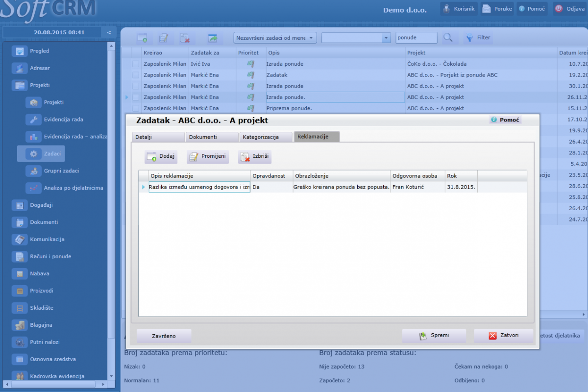Click Promijeni to edit the complaint

point(208,157)
